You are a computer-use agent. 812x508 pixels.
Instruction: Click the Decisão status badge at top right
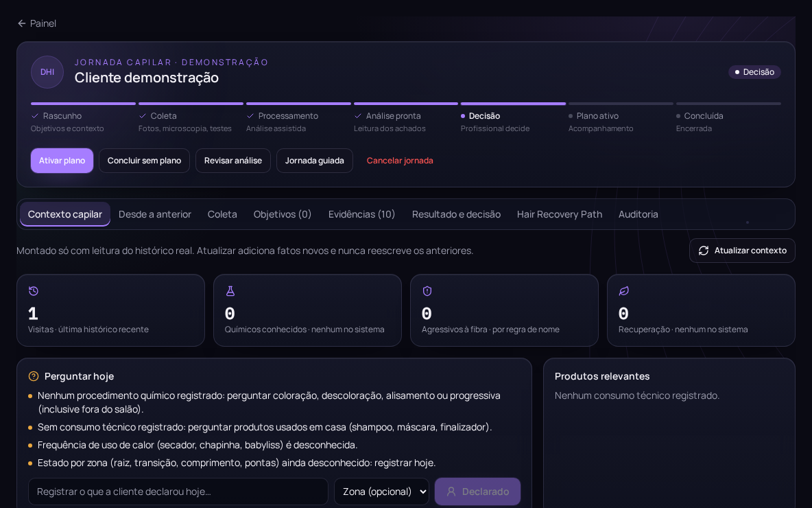(754, 72)
